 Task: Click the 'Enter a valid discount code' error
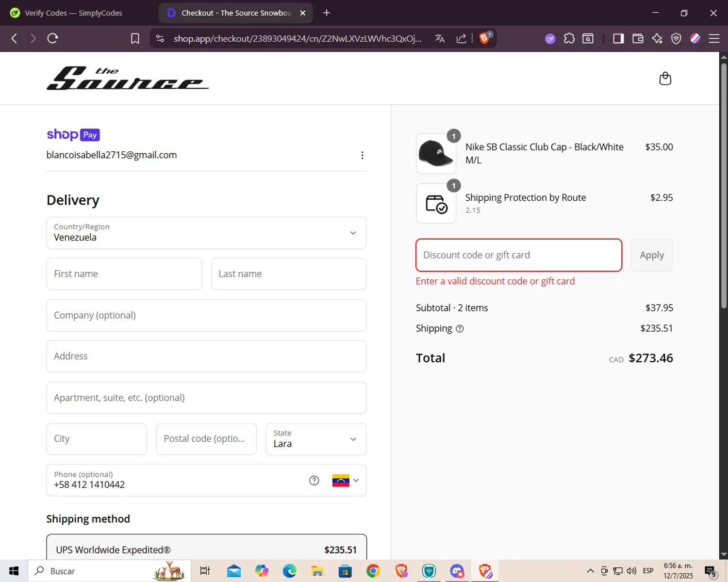click(x=495, y=281)
